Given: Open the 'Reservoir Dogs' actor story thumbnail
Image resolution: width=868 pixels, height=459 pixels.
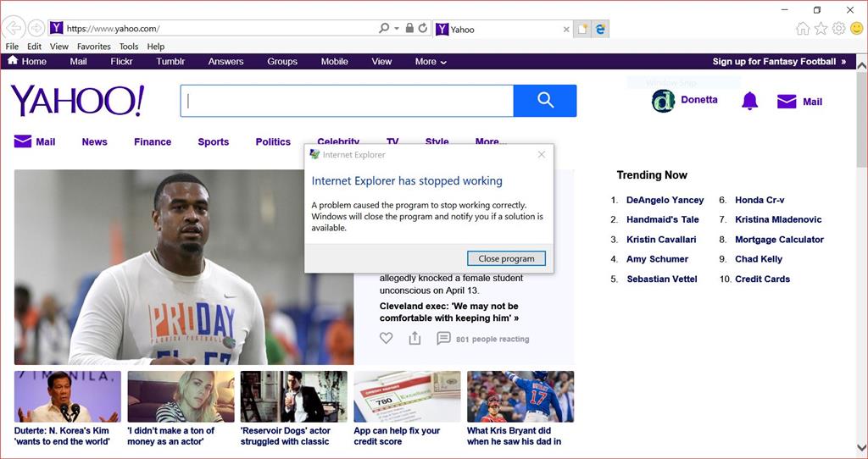Looking at the screenshot, I should click(x=294, y=396).
